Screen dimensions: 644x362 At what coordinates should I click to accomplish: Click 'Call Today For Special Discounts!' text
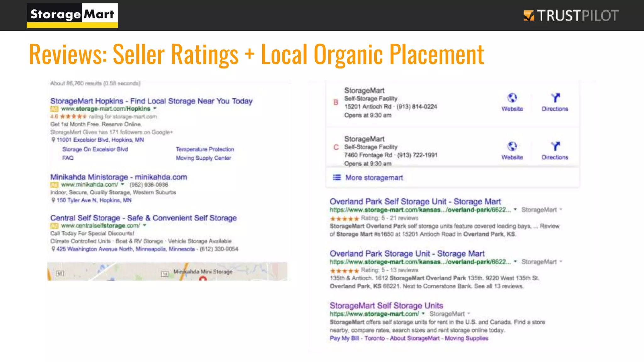tap(92, 233)
